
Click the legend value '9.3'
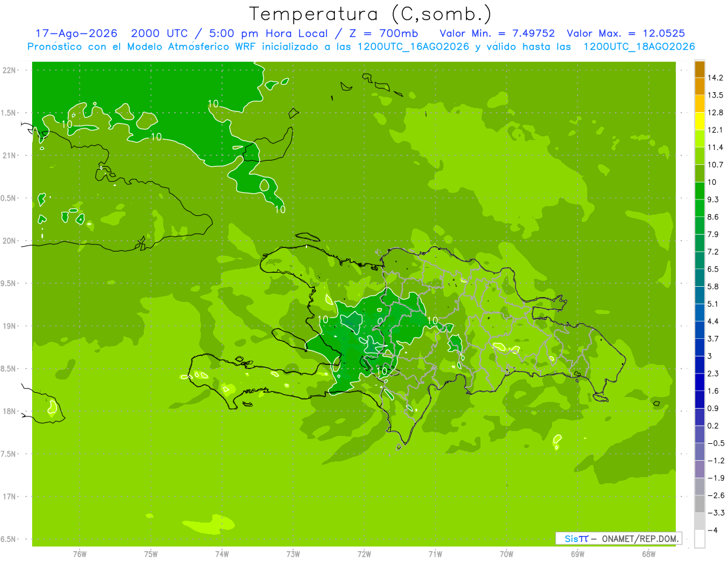point(713,199)
